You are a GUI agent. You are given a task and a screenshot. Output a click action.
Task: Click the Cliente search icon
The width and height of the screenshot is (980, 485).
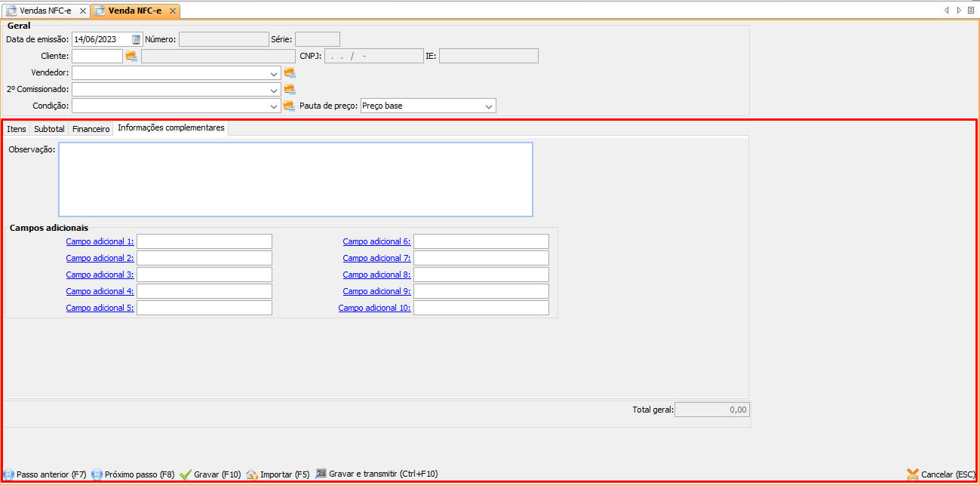[x=131, y=56]
